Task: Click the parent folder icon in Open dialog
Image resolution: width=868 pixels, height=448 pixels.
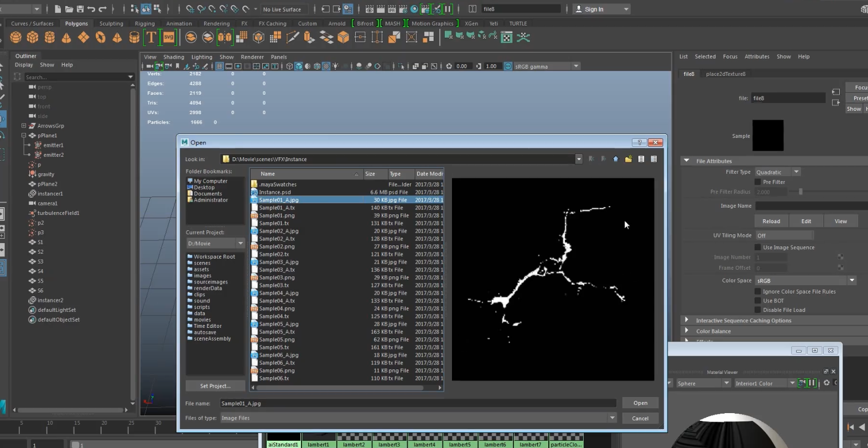Action: [x=616, y=159]
